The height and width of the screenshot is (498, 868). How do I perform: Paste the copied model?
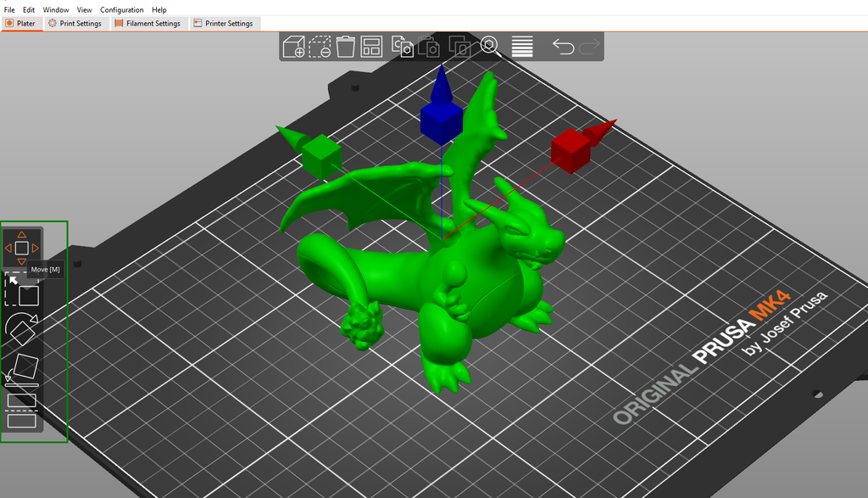[430, 47]
